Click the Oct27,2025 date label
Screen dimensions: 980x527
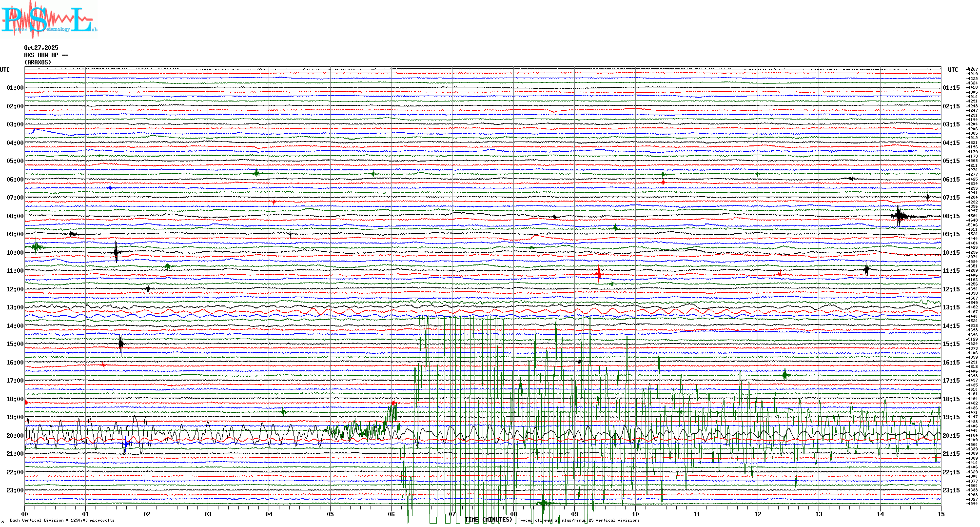coord(41,48)
